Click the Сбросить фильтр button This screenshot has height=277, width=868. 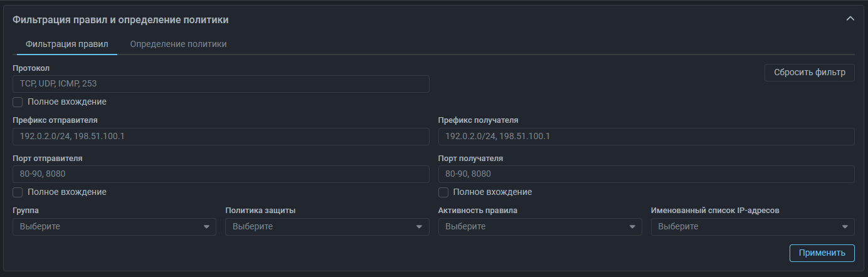coord(809,73)
